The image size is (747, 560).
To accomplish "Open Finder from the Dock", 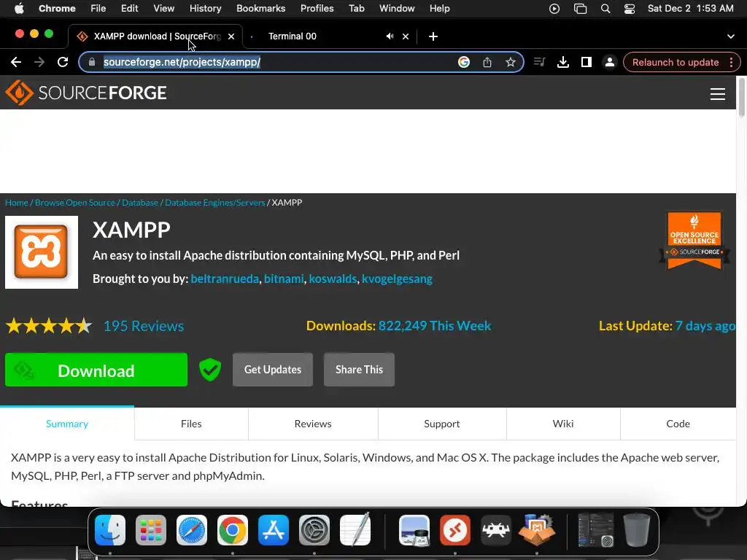I will [x=110, y=530].
